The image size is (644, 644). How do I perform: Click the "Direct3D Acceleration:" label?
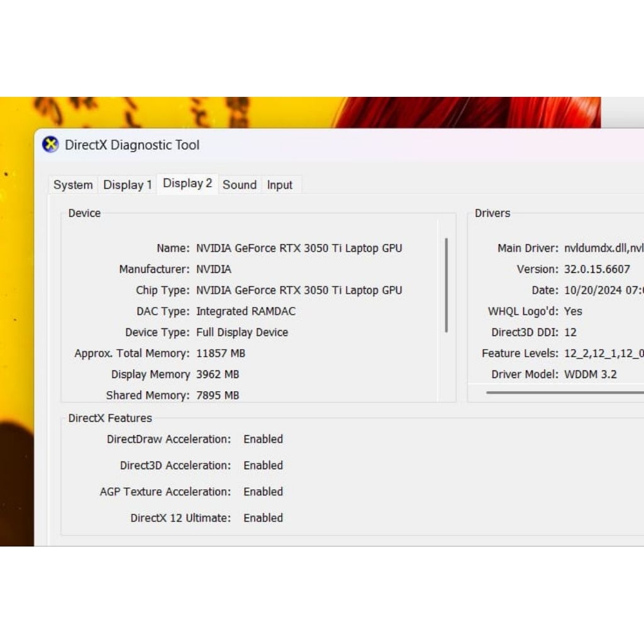point(175,465)
